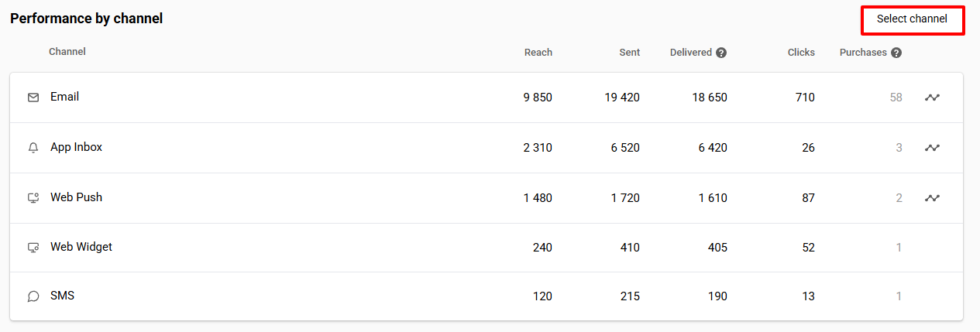Click Email purchases value 58
Screen dimensions: 980x332
point(896,98)
